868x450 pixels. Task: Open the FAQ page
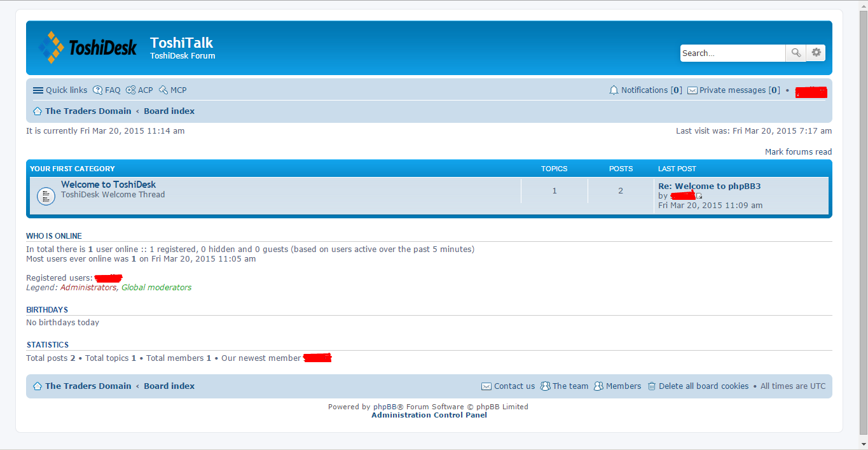point(106,90)
